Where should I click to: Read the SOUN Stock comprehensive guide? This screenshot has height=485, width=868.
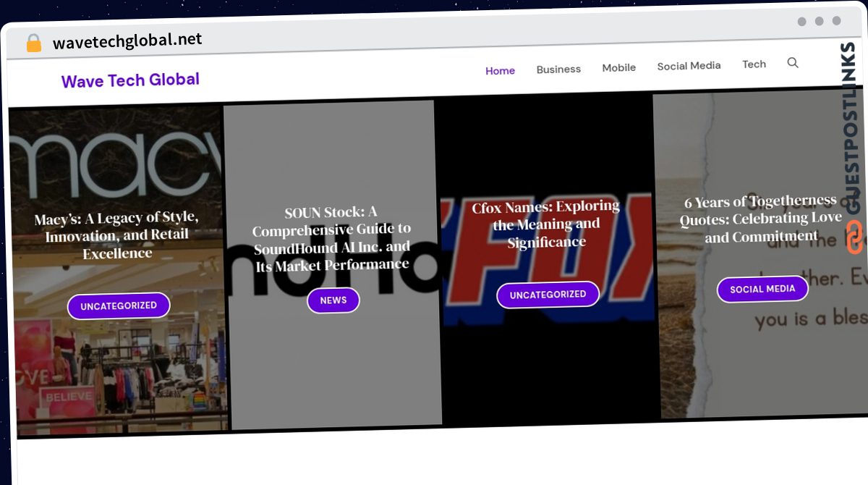[x=332, y=239]
